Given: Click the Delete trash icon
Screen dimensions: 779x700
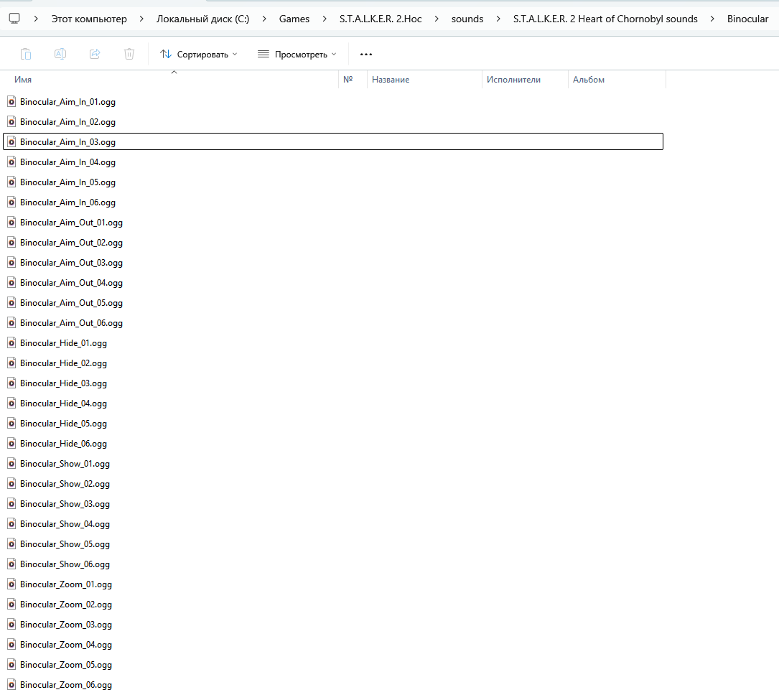Looking at the screenshot, I should click(129, 54).
